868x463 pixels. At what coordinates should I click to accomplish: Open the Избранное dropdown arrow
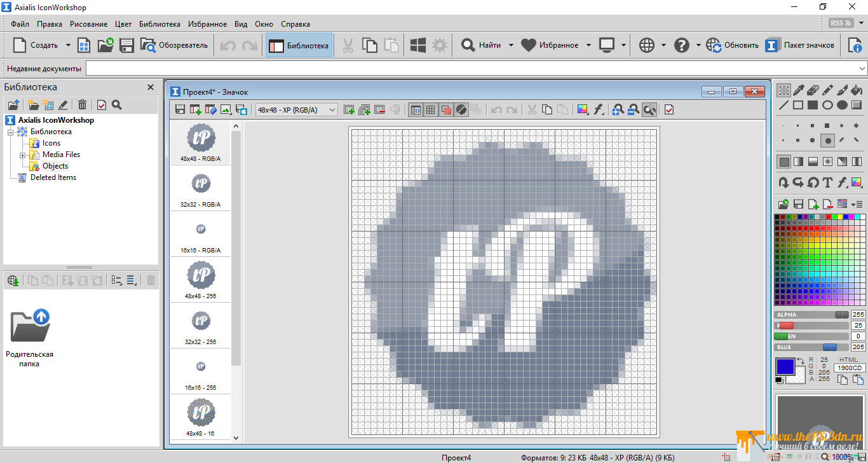[x=588, y=45]
